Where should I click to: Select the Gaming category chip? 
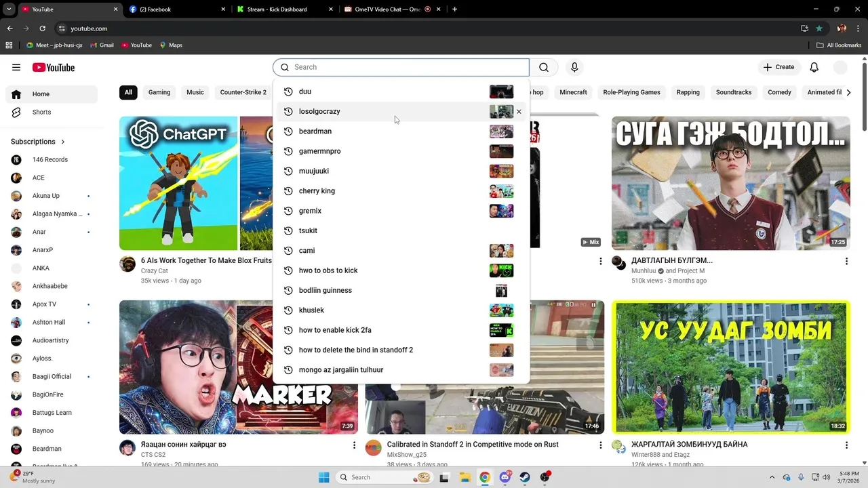(x=159, y=92)
